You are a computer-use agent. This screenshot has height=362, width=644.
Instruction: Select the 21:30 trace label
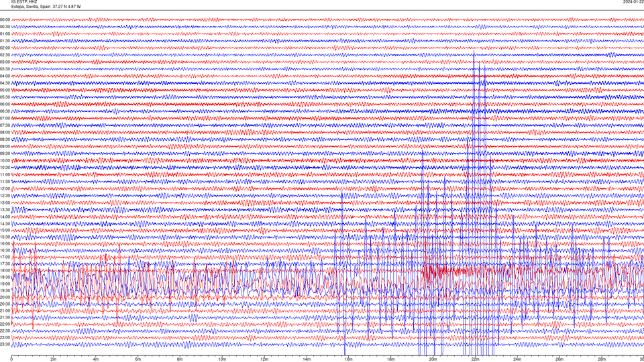click(5, 317)
